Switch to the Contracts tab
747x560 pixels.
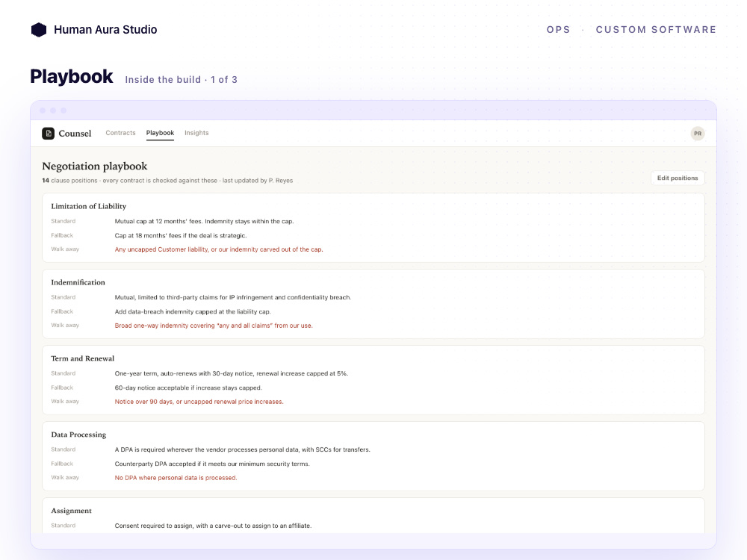pos(120,133)
